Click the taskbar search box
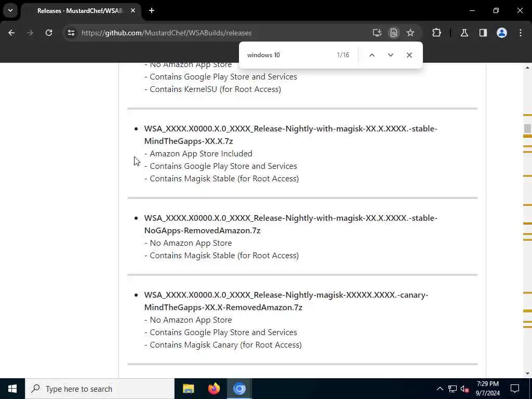Image resolution: width=532 pixels, height=399 pixels. pos(100,389)
